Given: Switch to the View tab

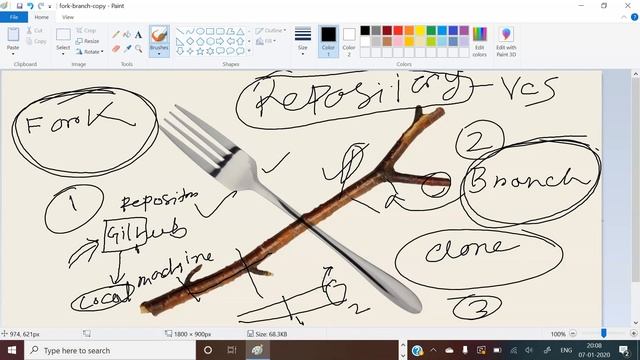Looking at the screenshot, I should 68,17.
